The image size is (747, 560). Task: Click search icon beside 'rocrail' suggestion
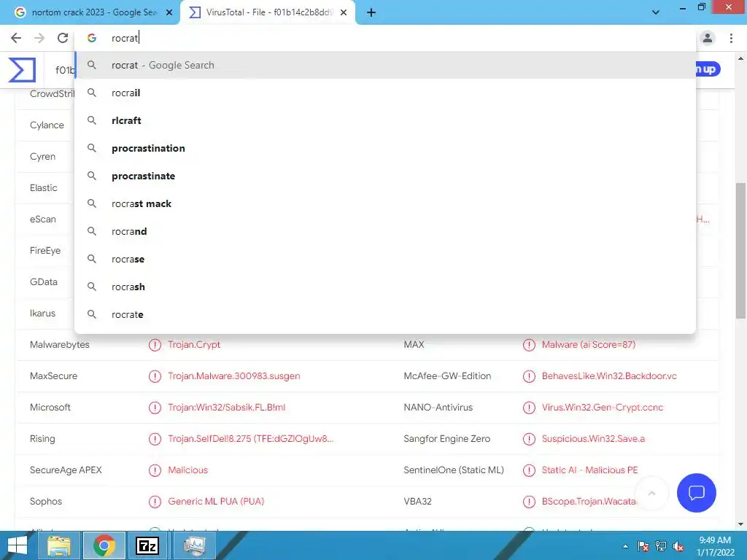coord(92,93)
